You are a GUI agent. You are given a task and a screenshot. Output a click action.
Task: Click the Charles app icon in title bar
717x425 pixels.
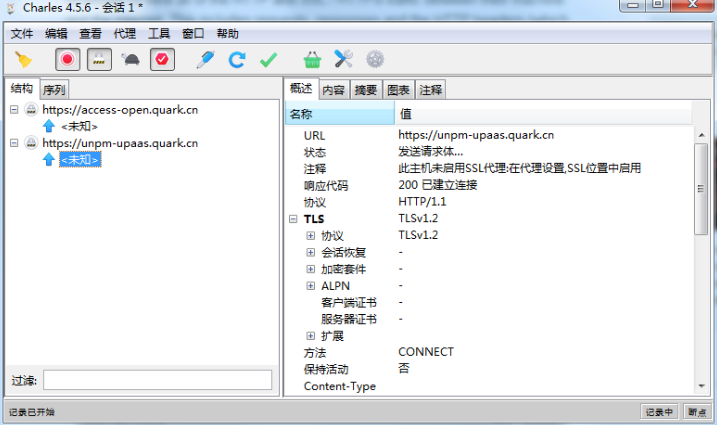click(x=11, y=8)
